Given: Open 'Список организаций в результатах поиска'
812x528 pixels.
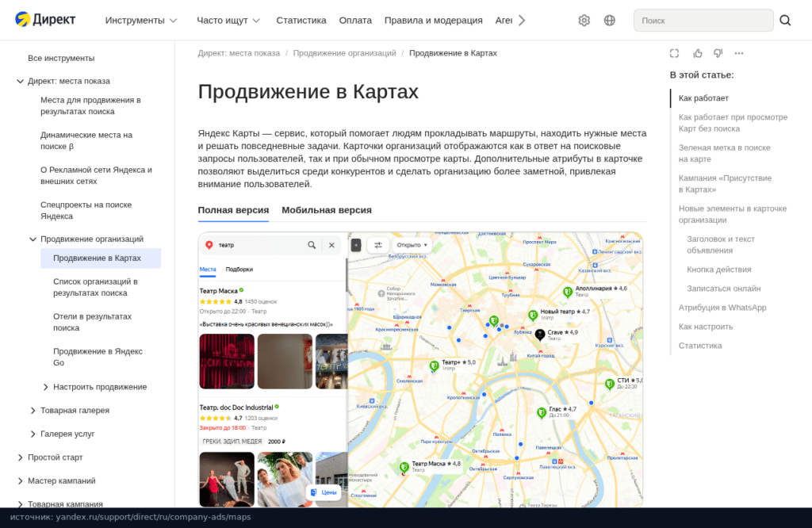Looking at the screenshot, I should [x=95, y=287].
